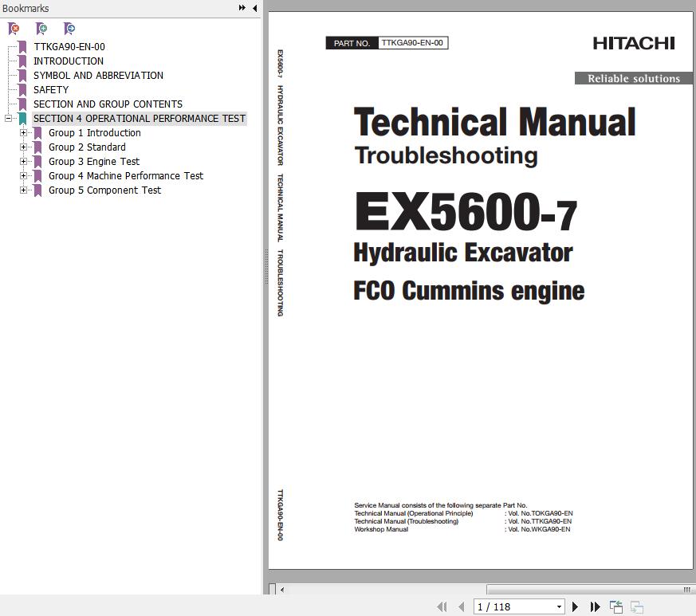Click the 'Troubleshooting' subtitle
Screen dimensions: 696x616
click(x=446, y=155)
